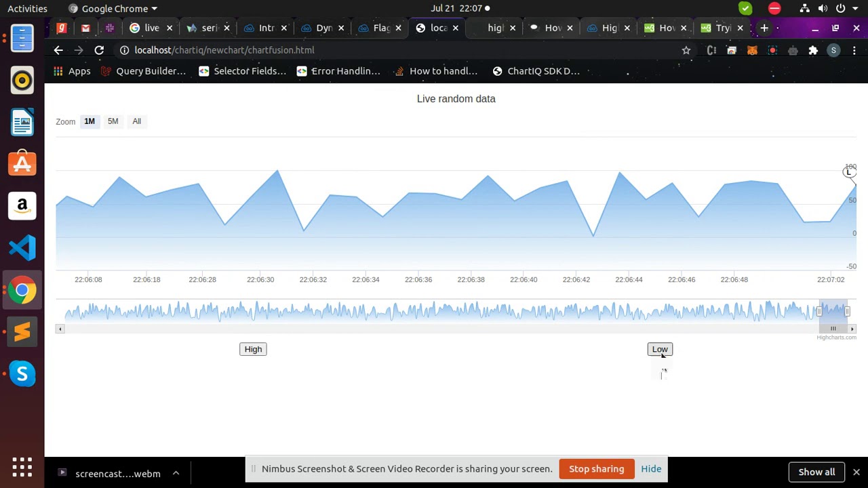Open the system power menu dropdown arrow
The image size is (868, 488).
click(856, 9)
